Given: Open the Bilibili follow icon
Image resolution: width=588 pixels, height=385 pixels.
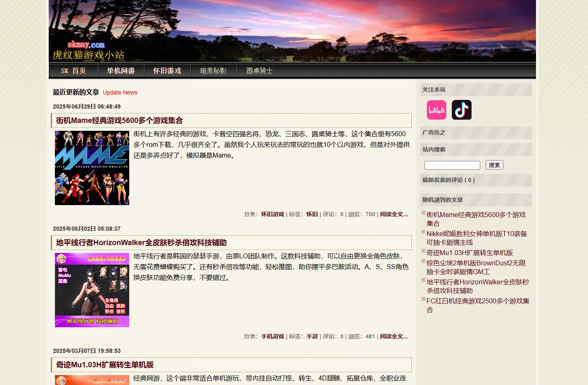Looking at the screenshot, I should point(436,110).
